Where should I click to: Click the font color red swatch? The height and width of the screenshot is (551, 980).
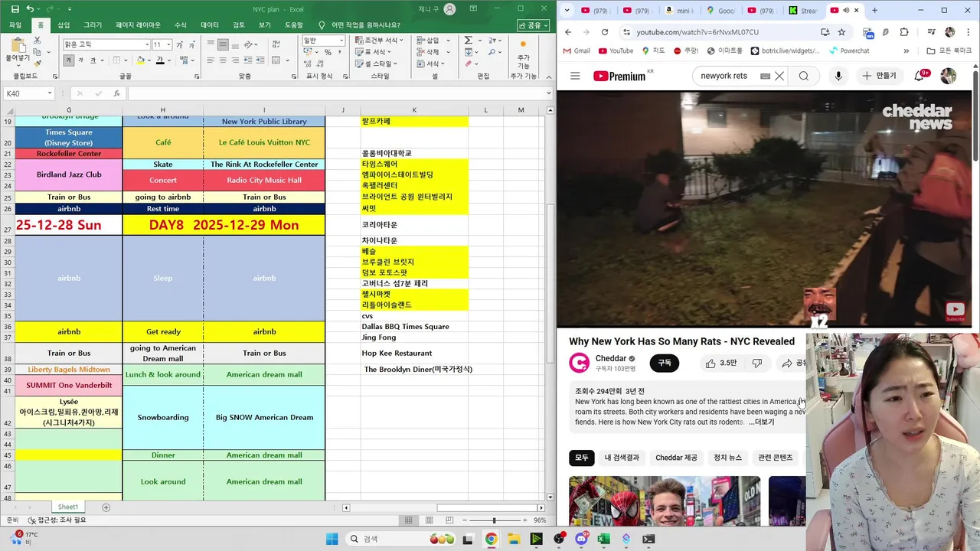pos(160,60)
